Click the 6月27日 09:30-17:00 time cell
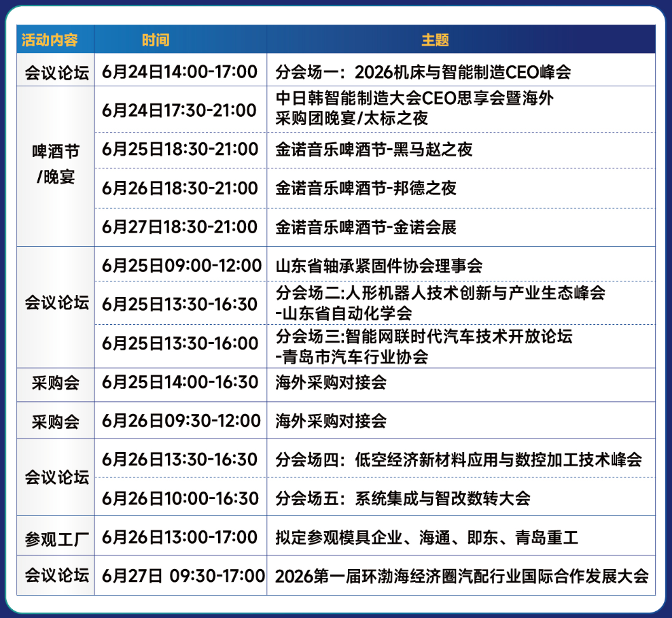The height and width of the screenshot is (618, 672). (x=181, y=575)
